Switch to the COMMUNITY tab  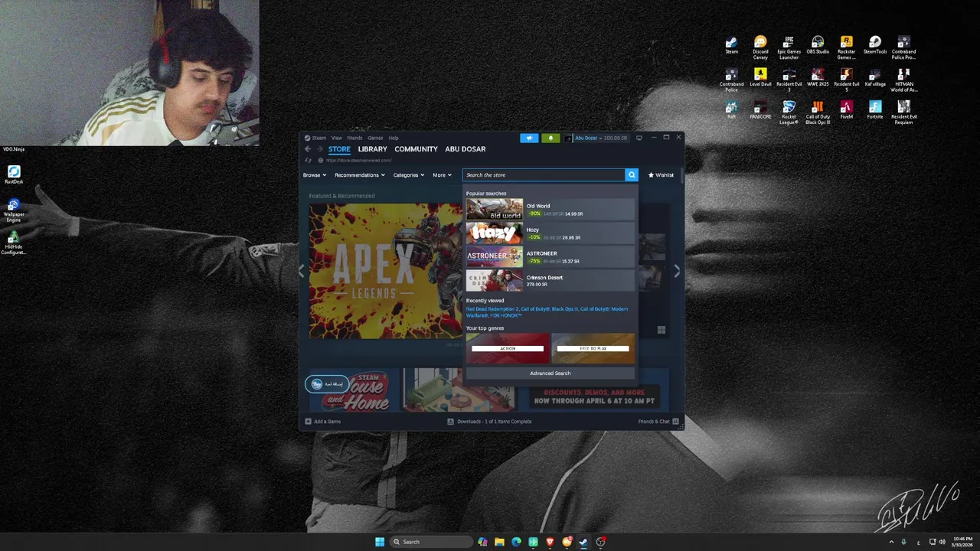pyautogui.click(x=416, y=149)
